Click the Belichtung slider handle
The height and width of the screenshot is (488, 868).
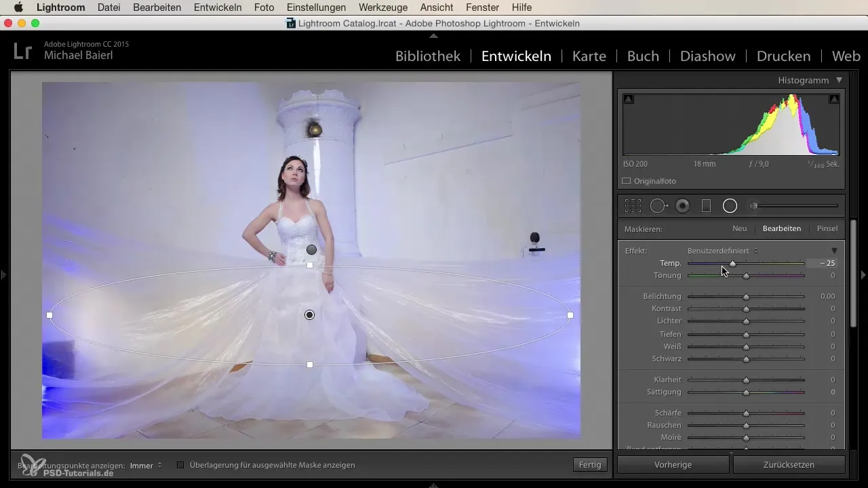click(x=746, y=297)
